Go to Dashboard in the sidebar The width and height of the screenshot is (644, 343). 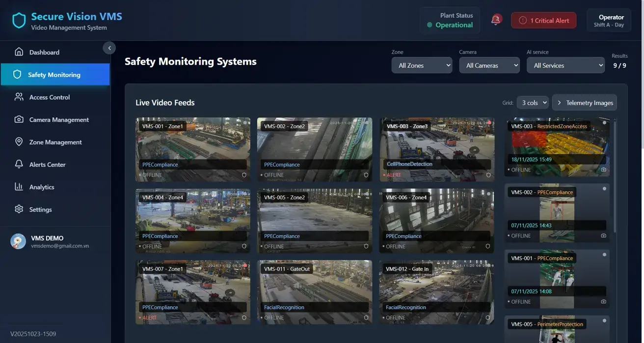pyautogui.click(x=55, y=52)
